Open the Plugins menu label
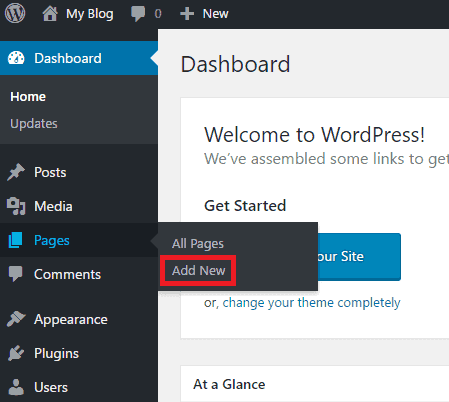This screenshot has height=402, width=449. coord(57,354)
